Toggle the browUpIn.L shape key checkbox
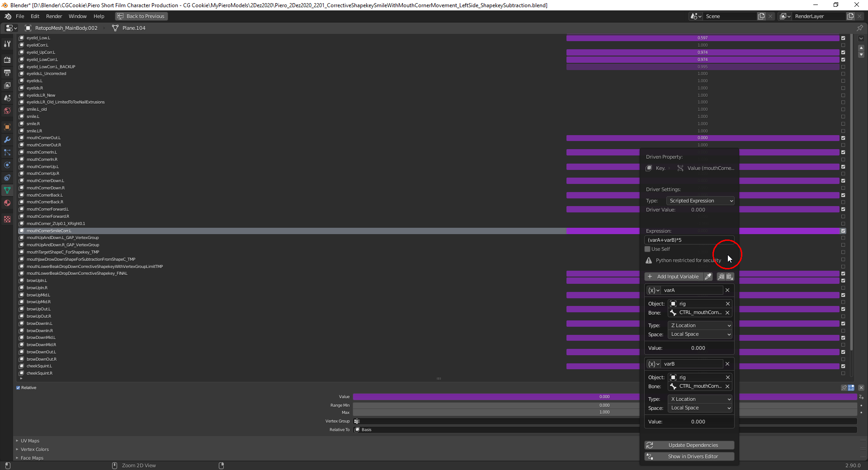Viewport: 868px width, 470px height. (843, 281)
